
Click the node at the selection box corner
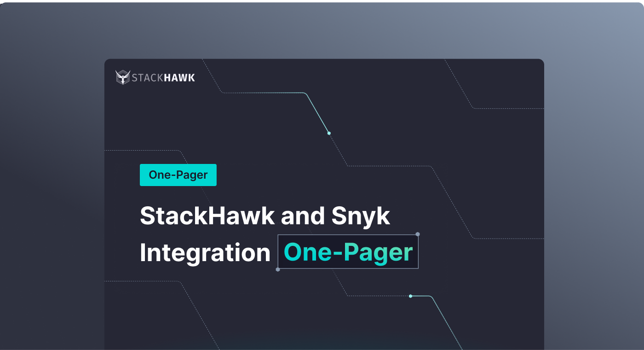(418, 234)
